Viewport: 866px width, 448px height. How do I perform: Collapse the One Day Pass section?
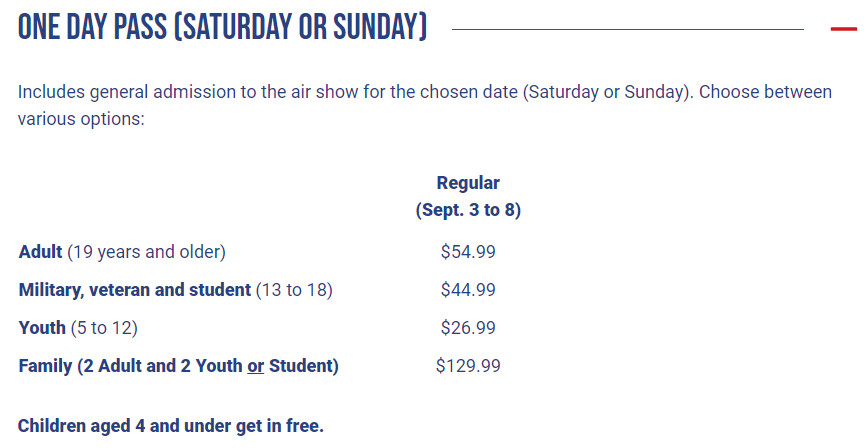tap(843, 29)
